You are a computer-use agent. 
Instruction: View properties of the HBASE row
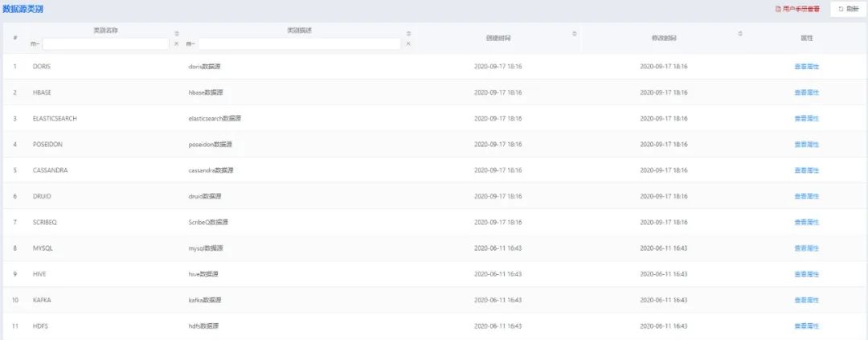tap(806, 92)
